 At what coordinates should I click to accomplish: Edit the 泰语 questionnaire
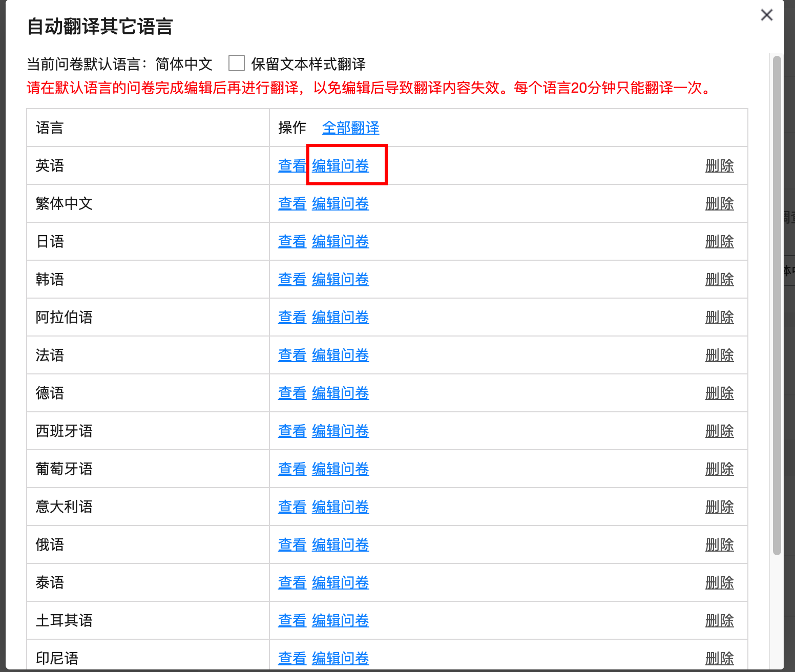tap(341, 582)
